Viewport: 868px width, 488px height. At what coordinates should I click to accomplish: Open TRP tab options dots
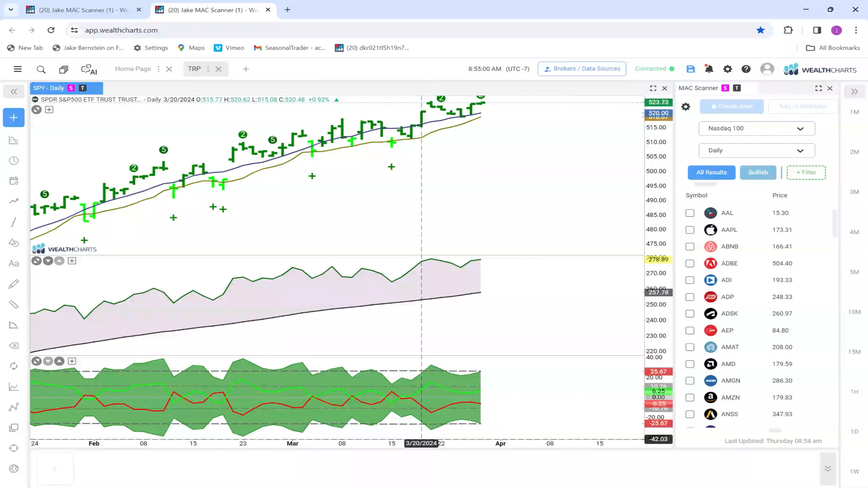coord(208,69)
